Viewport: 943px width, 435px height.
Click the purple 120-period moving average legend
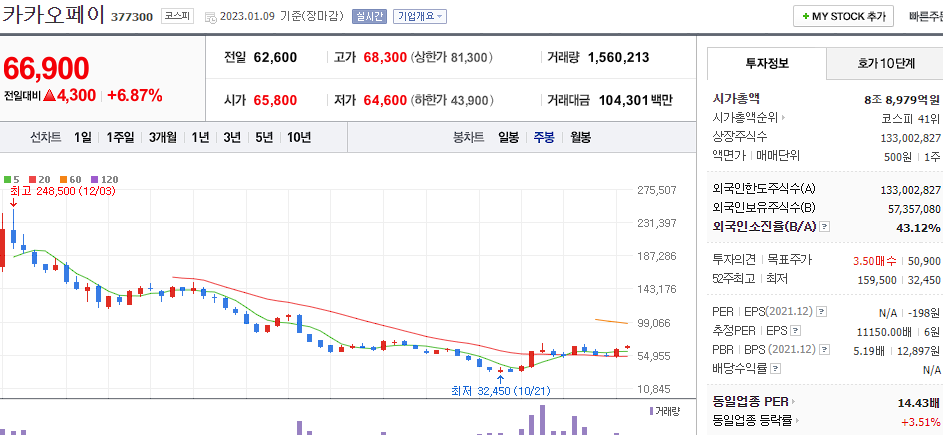tap(104, 179)
